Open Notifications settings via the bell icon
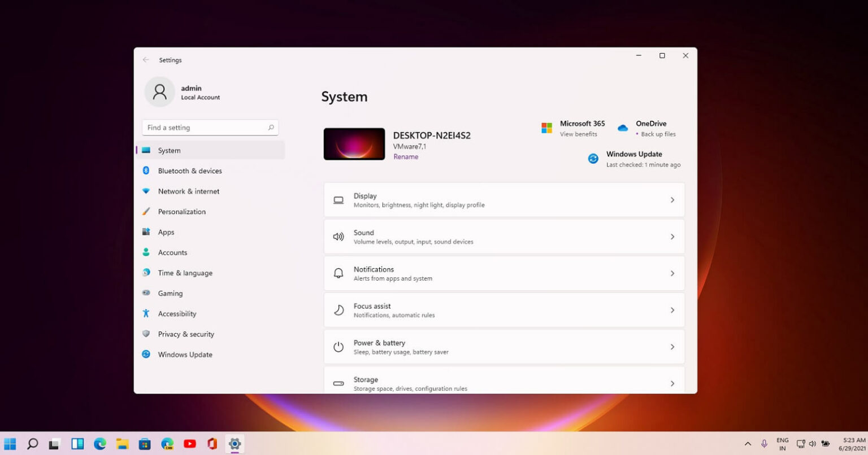 (x=338, y=273)
